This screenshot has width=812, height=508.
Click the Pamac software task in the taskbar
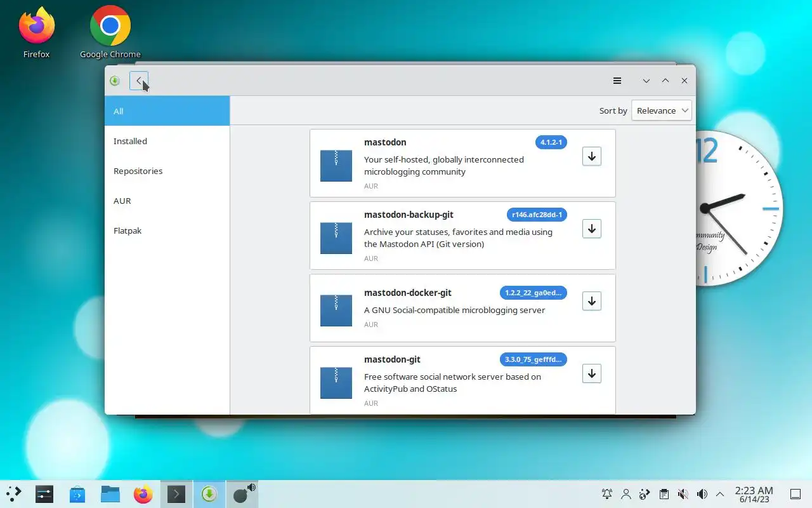click(x=209, y=494)
